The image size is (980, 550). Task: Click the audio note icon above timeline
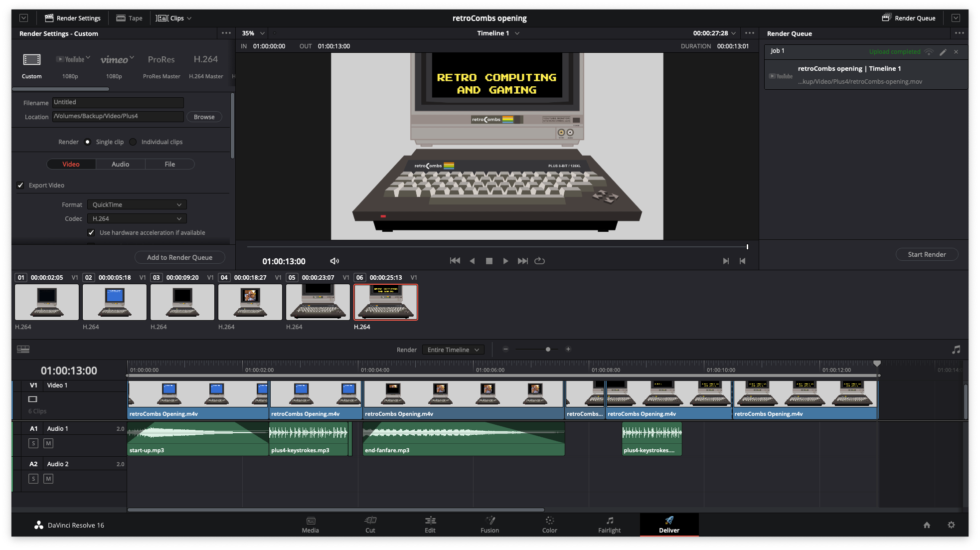956,350
